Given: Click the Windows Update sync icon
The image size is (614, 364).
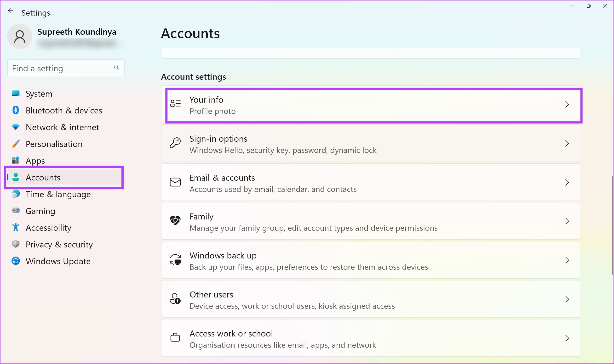Looking at the screenshot, I should point(16,261).
